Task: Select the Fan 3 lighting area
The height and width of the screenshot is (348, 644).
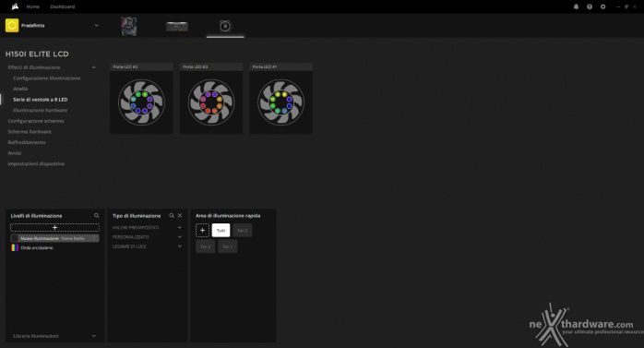Action: tap(206, 246)
